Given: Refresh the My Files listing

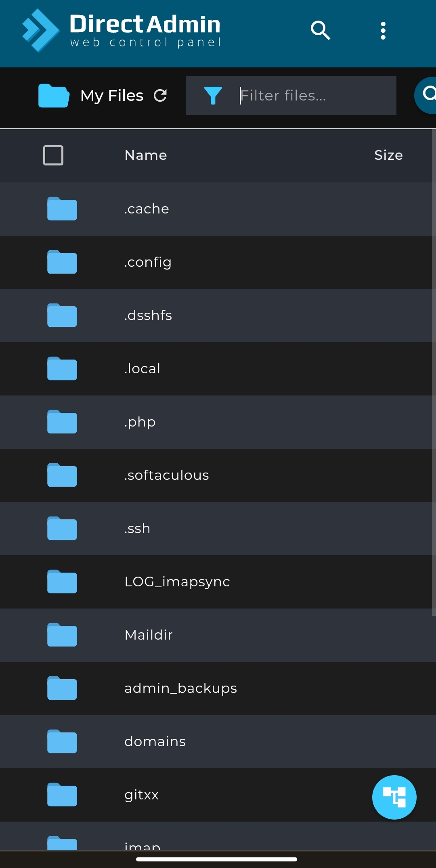Looking at the screenshot, I should [160, 96].
